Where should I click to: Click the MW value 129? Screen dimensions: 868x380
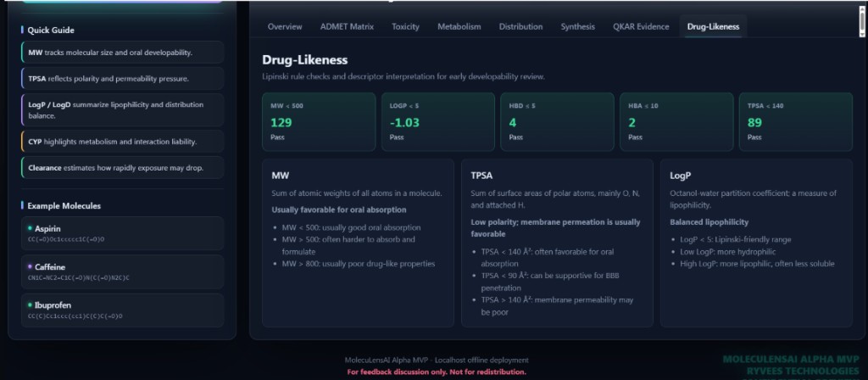[x=281, y=122]
